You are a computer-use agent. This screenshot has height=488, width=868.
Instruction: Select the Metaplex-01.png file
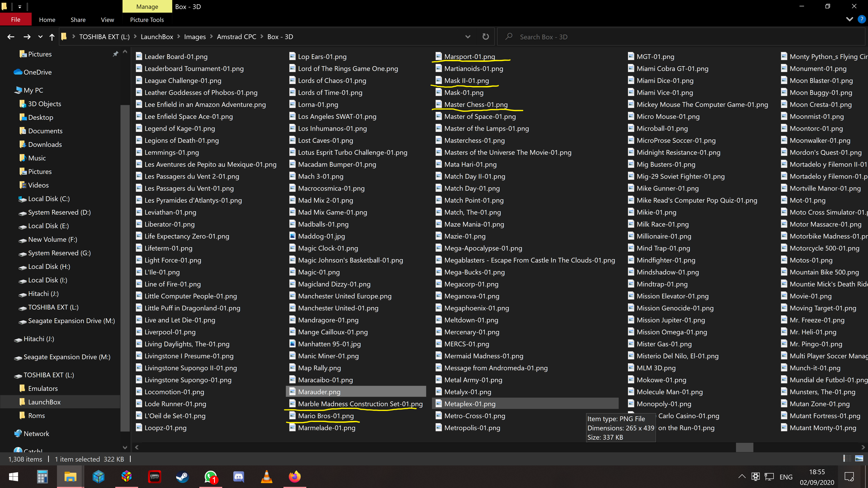[x=525, y=404]
